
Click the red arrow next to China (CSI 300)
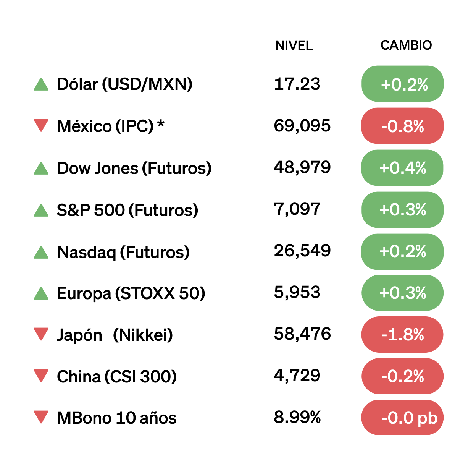tap(41, 376)
